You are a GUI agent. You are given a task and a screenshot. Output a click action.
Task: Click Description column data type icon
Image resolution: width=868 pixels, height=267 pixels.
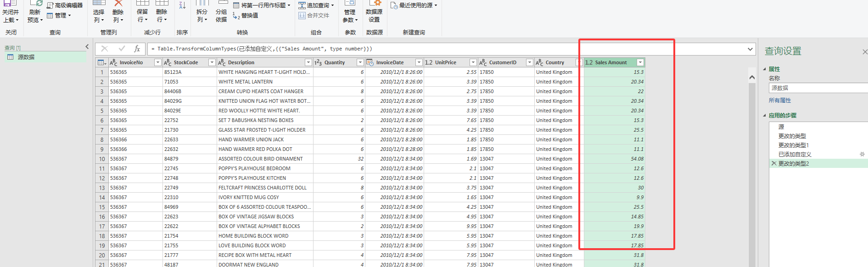[222, 62]
